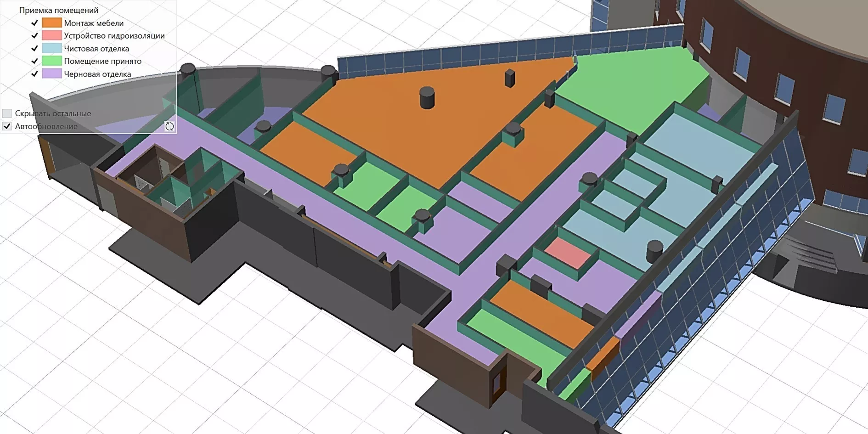This screenshot has height=434, width=868.
Task: Toggle the Черновая отделка checkmark
Action: click(x=34, y=74)
